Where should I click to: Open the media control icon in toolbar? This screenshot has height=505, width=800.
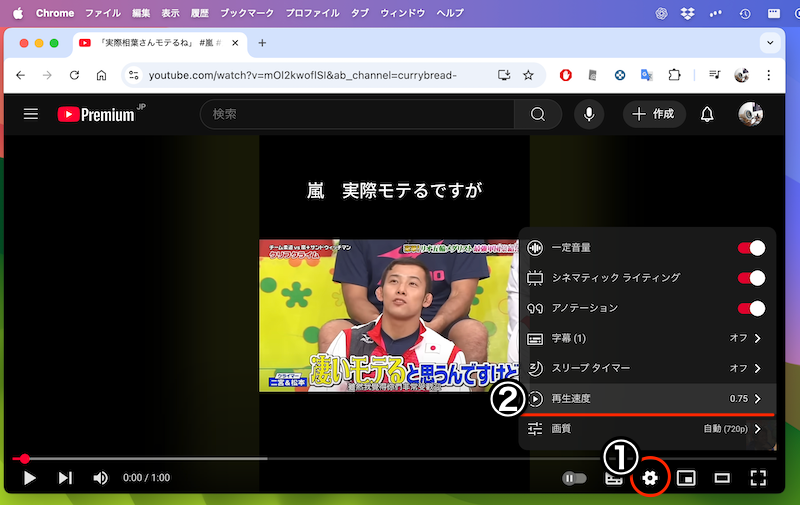714,75
